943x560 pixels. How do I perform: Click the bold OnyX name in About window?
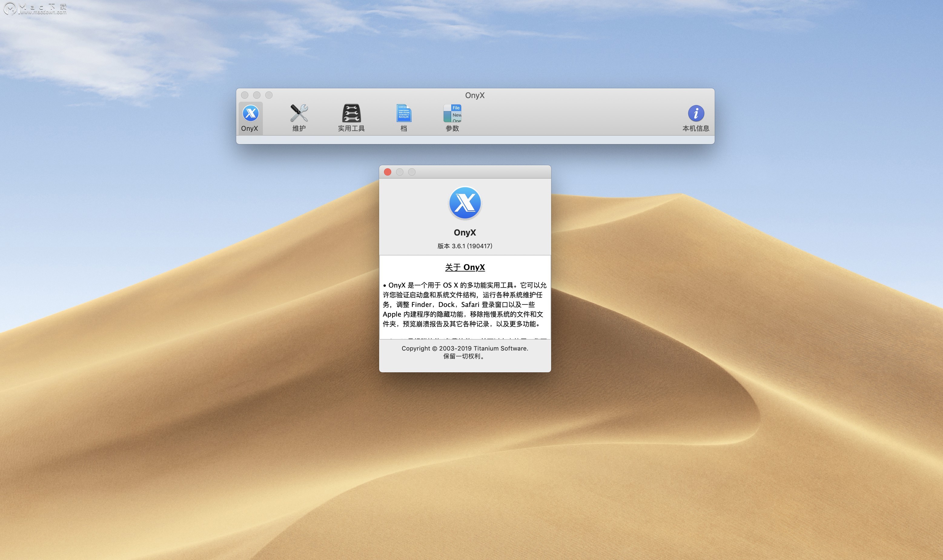click(x=465, y=232)
